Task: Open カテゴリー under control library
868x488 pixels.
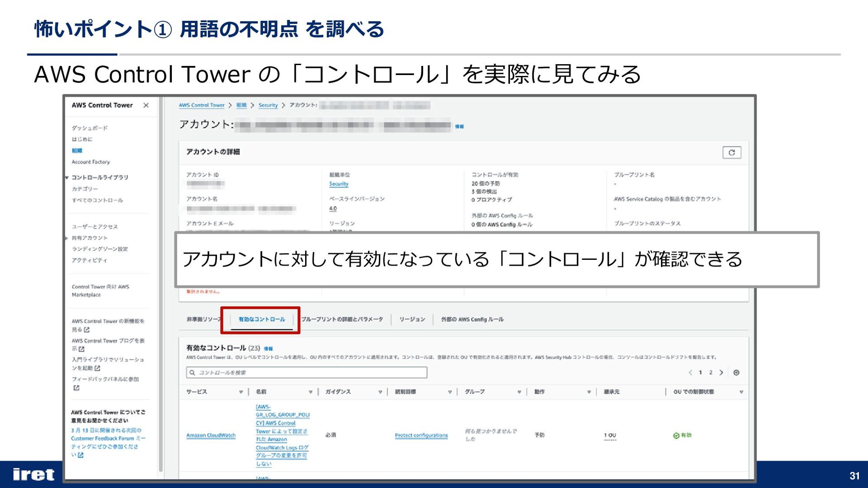Action: pyautogui.click(x=85, y=189)
